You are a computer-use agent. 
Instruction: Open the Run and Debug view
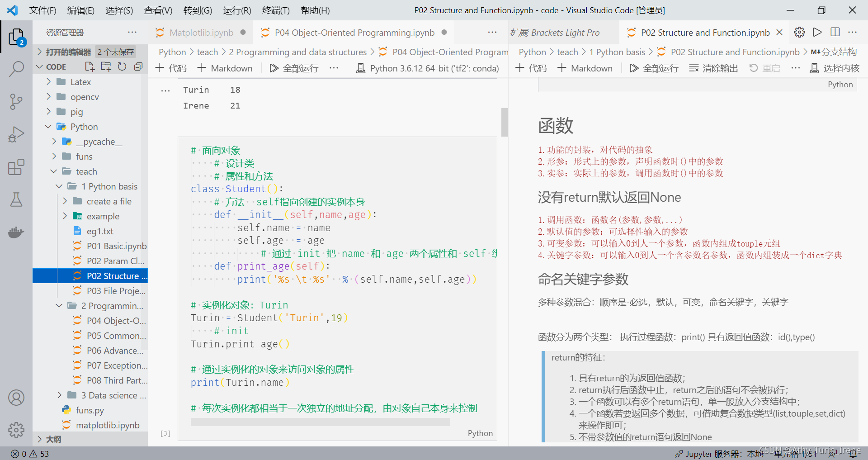17,134
